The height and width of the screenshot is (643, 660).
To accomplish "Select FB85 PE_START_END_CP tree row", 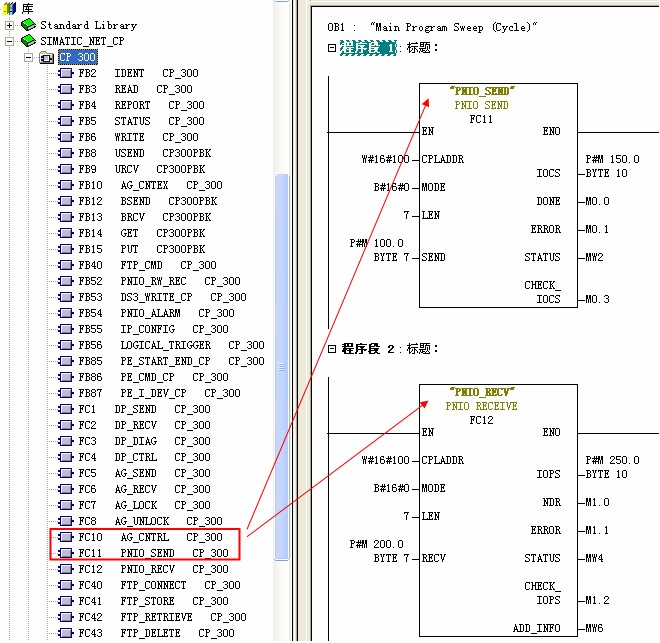I will [x=162, y=361].
